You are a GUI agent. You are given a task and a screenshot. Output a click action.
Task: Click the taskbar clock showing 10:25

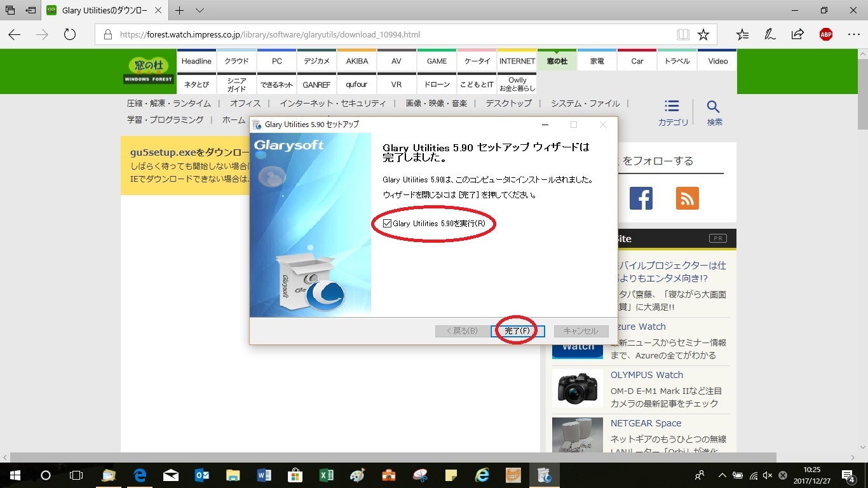(x=811, y=475)
